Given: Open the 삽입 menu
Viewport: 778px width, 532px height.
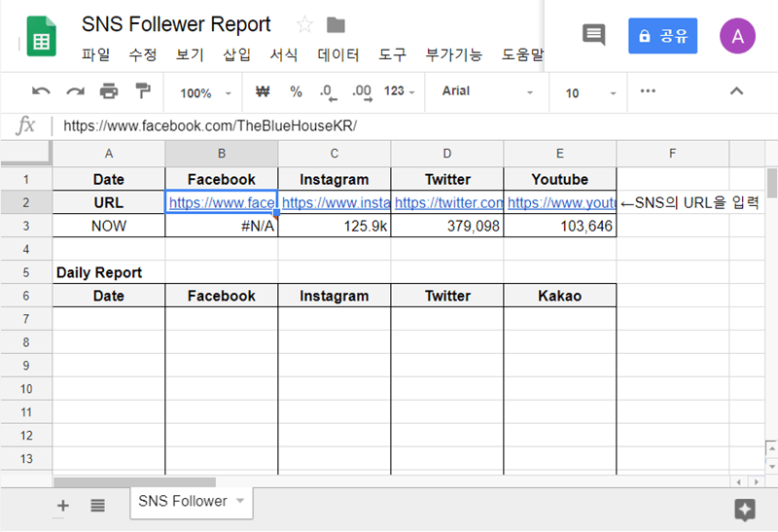Looking at the screenshot, I should [x=236, y=54].
